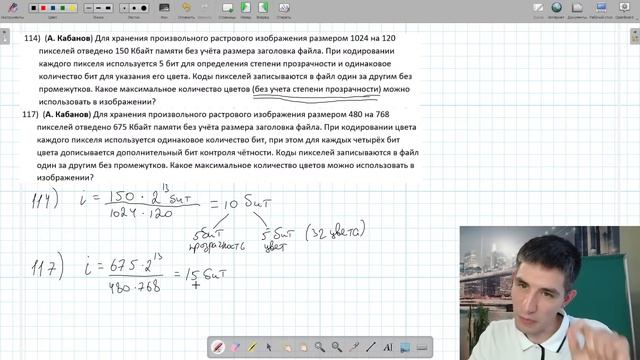
Task: Pick the small eraser dot size
Action: click(124, 8)
